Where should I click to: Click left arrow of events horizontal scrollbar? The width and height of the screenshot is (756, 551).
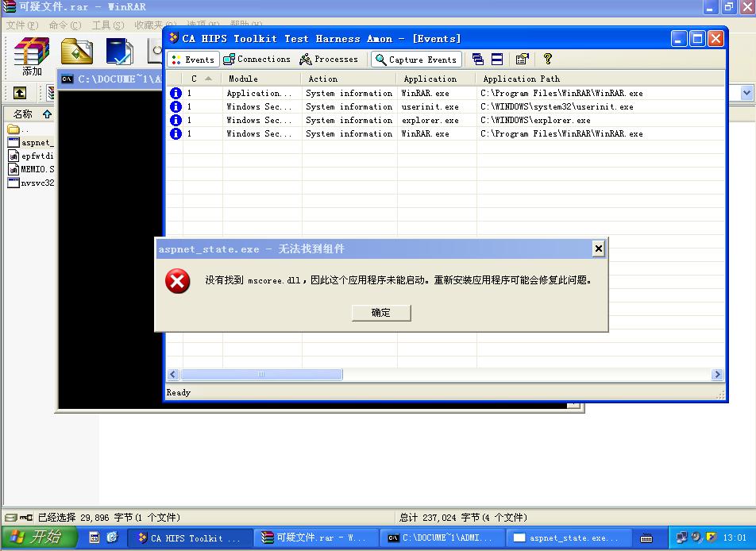point(174,375)
